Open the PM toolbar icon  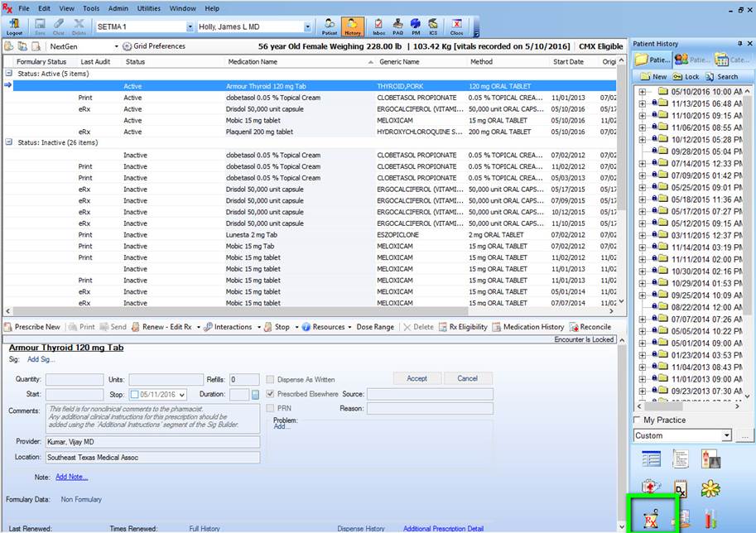point(416,26)
